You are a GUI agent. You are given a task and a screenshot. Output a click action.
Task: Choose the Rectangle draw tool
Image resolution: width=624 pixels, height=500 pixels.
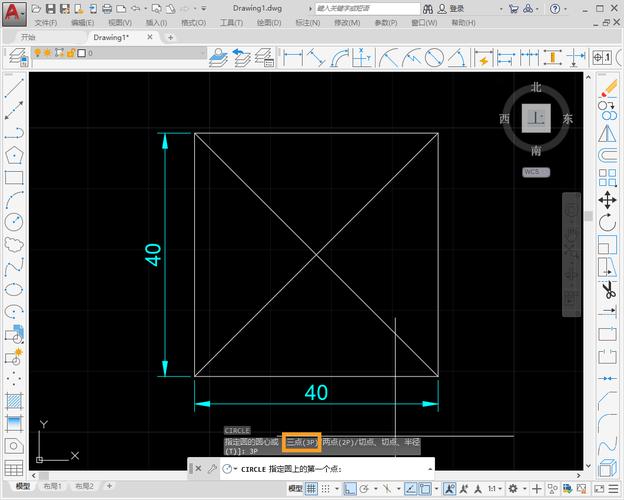(x=14, y=178)
